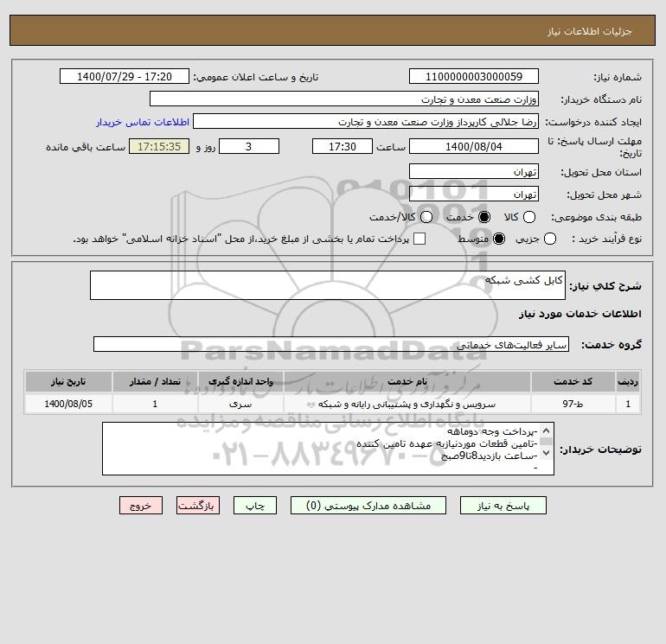Choose the متوسط purchase type radio
This screenshot has height=644, width=666.
pyautogui.click(x=499, y=239)
